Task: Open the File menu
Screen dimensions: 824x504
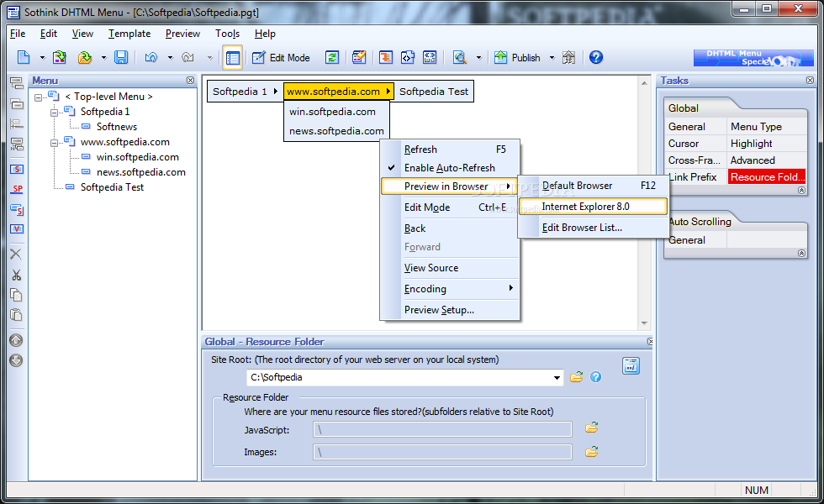Action: 18,34
